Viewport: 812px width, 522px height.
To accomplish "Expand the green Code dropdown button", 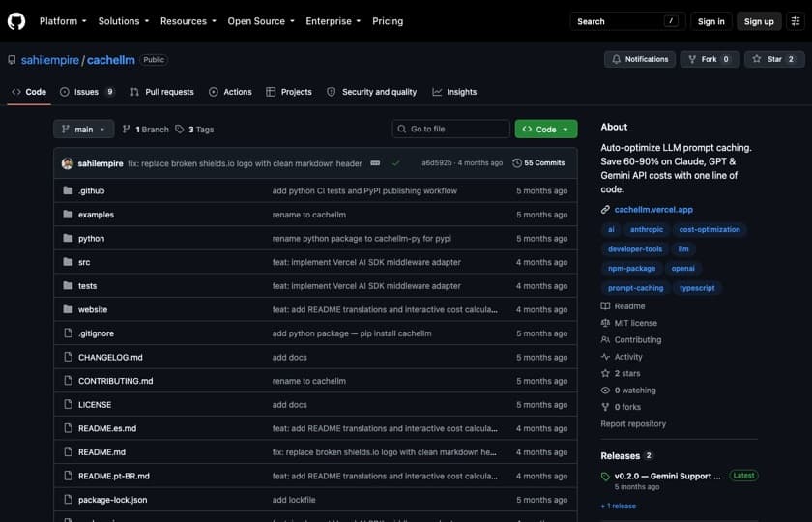I will click(x=546, y=129).
